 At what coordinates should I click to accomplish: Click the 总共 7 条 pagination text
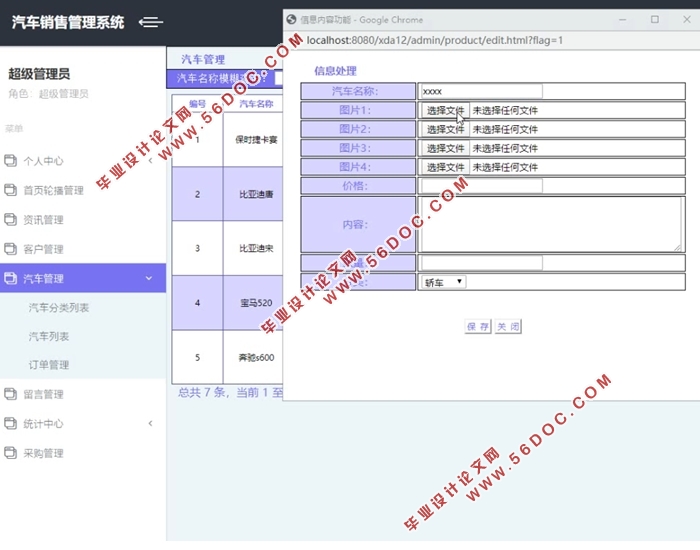tap(204, 392)
